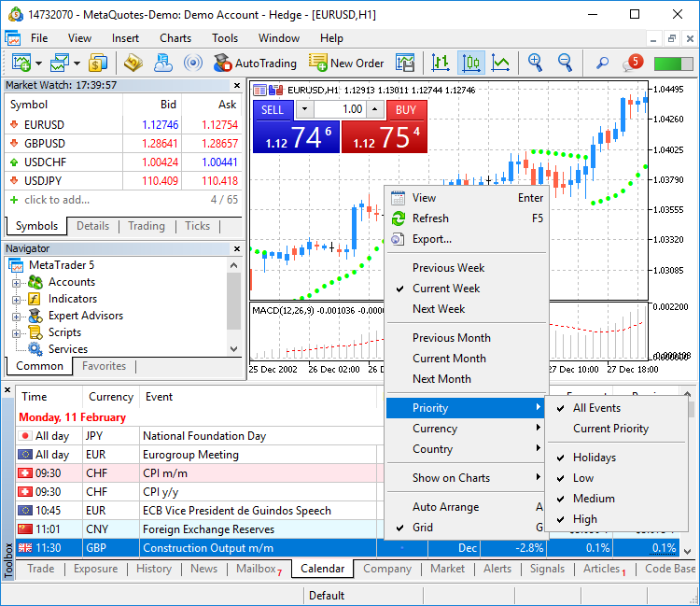Toggle the Low priority checkbox
The width and height of the screenshot is (700, 606).
[583, 478]
